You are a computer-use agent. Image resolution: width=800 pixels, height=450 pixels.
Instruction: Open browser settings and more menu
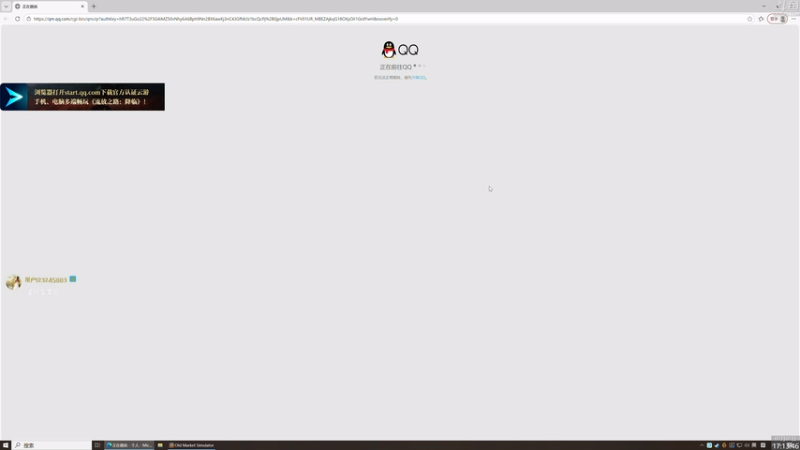(793, 19)
